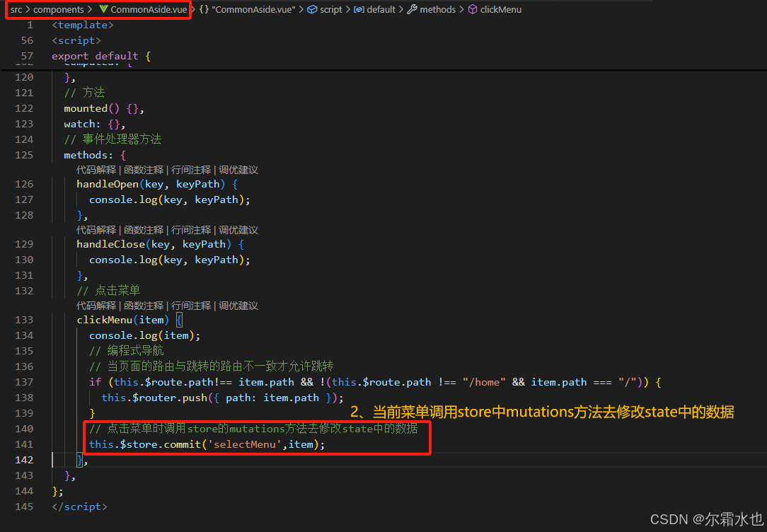Jump to sticky export default line
Image resolution: width=767 pixels, height=532 pixels.
[101, 56]
